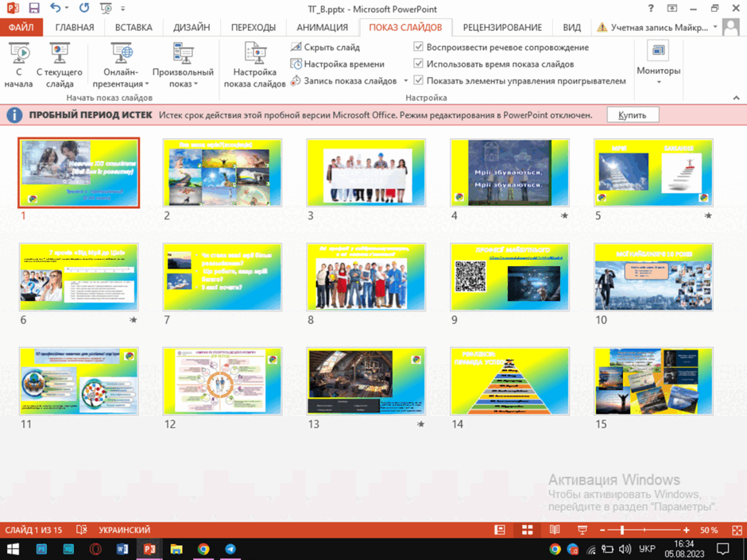Open Word from the taskbar
Screen dimensions: 747x560
pos(122,549)
